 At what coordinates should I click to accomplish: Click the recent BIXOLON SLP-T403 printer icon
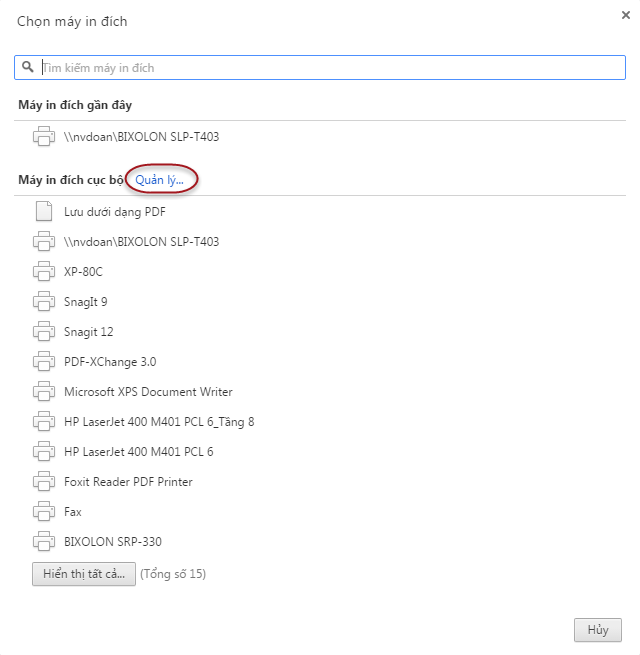pos(43,136)
